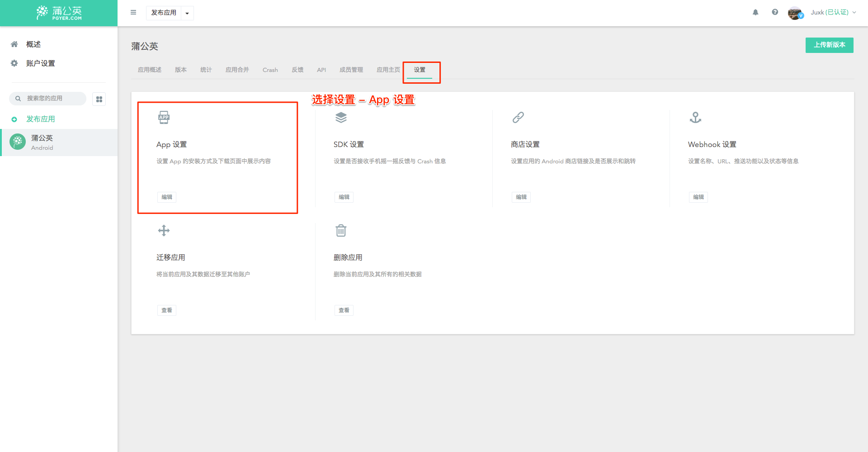This screenshot has width=868, height=452.
Task: Switch to the 应用合并 tab
Action: pos(237,70)
